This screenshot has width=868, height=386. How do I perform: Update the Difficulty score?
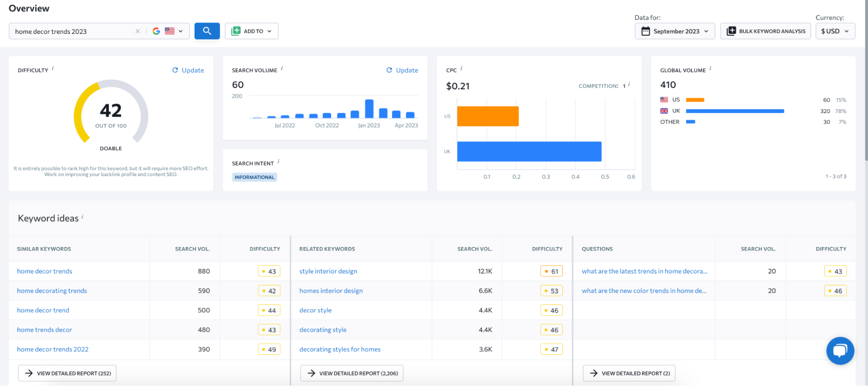(x=188, y=70)
